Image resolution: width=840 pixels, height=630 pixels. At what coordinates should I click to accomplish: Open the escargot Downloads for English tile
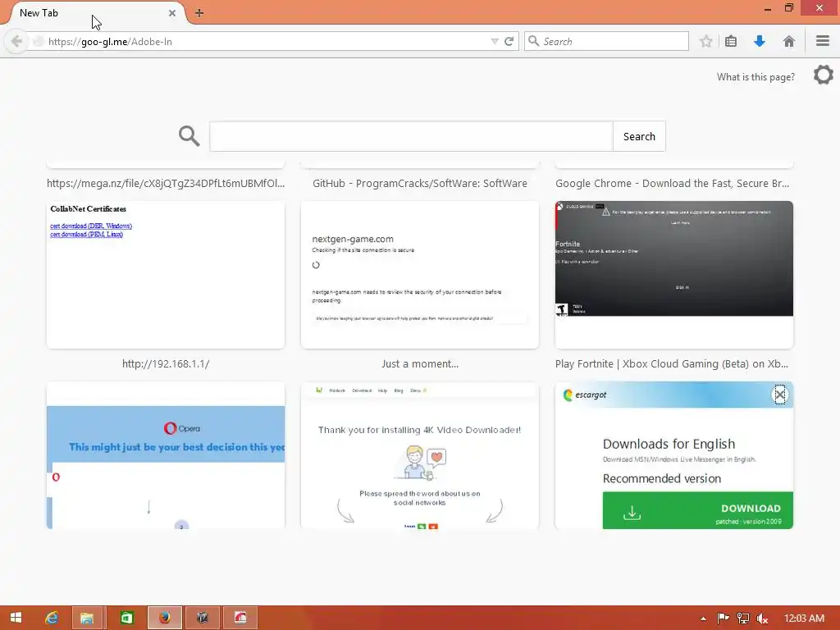point(674,455)
